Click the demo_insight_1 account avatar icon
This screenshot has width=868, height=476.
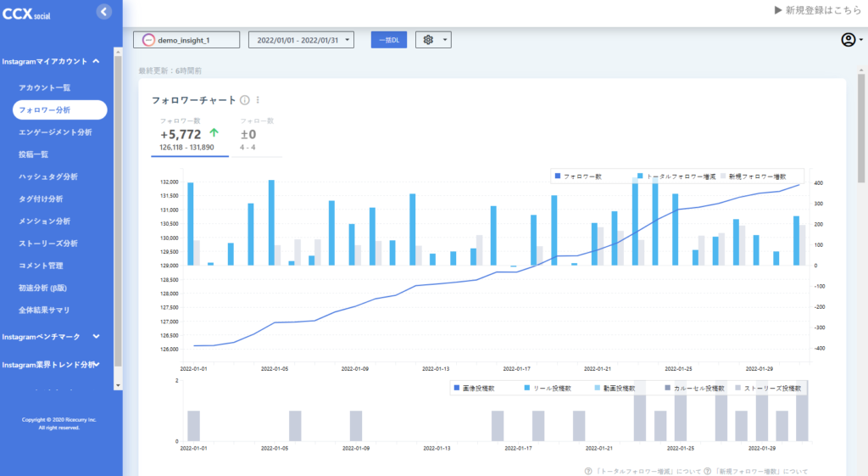tap(148, 40)
